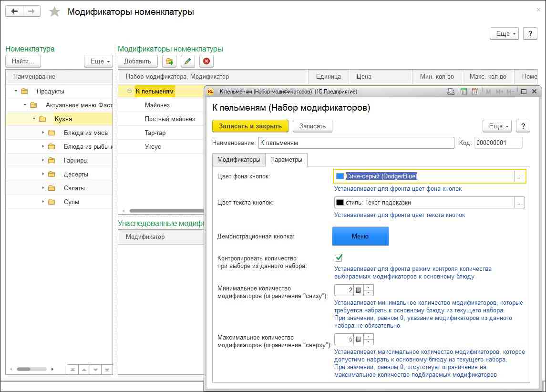Uncheck the quantity control checkbox
This screenshot has height=392, width=546.
point(339,258)
